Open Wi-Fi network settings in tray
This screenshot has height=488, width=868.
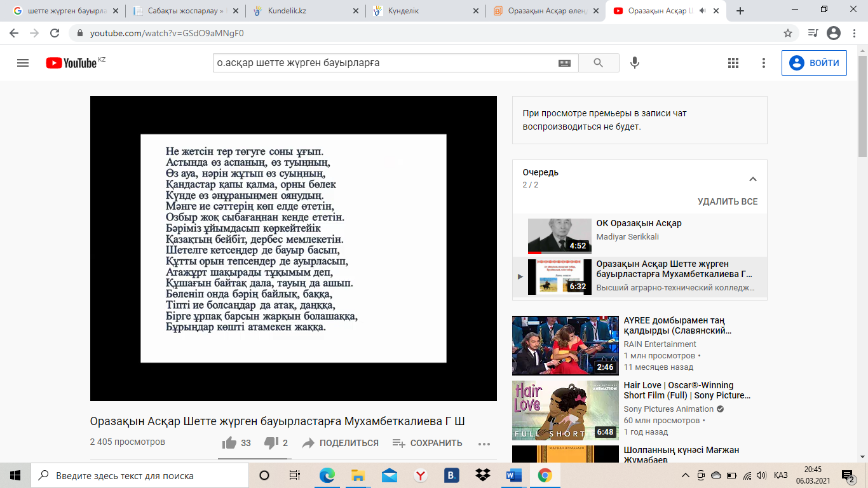[x=747, y=475]
